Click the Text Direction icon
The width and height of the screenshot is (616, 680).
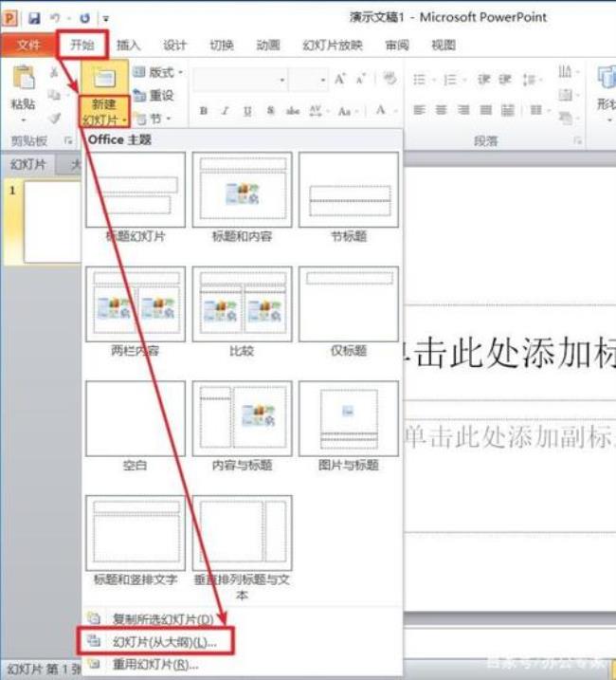pyautogui.click(x=565, y=71)
